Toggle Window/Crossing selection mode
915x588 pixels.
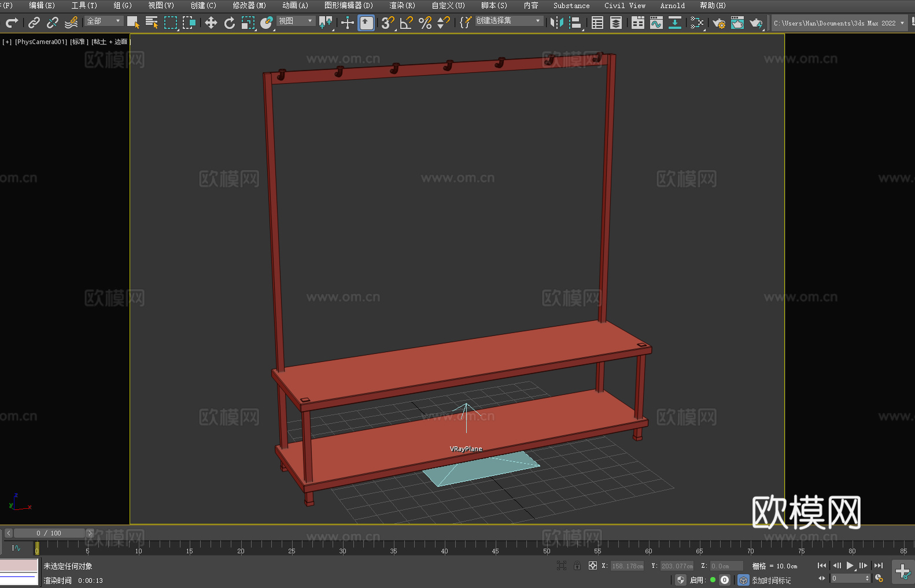(189, 23)
